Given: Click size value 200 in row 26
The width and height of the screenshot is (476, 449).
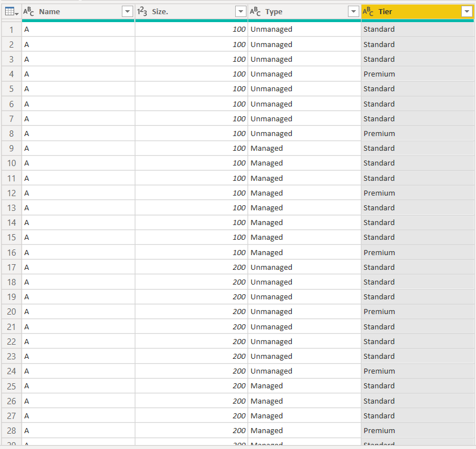Looking at the screenshot, I should (239, 401).
